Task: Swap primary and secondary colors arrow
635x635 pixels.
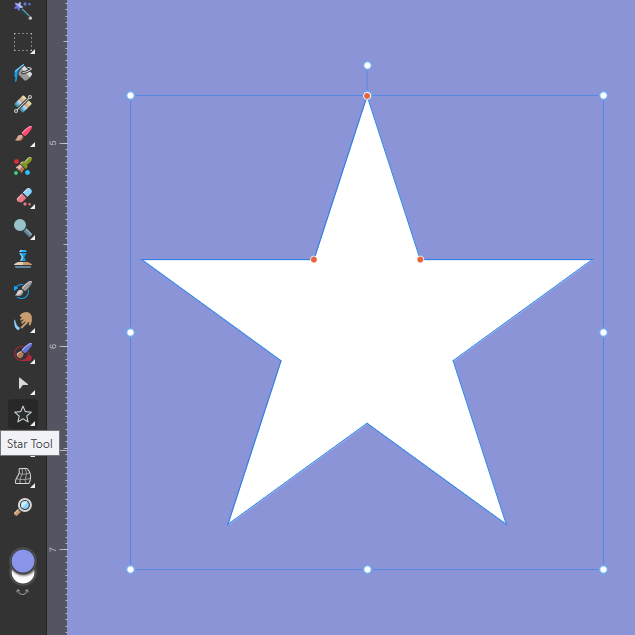Action: [23, 592]
